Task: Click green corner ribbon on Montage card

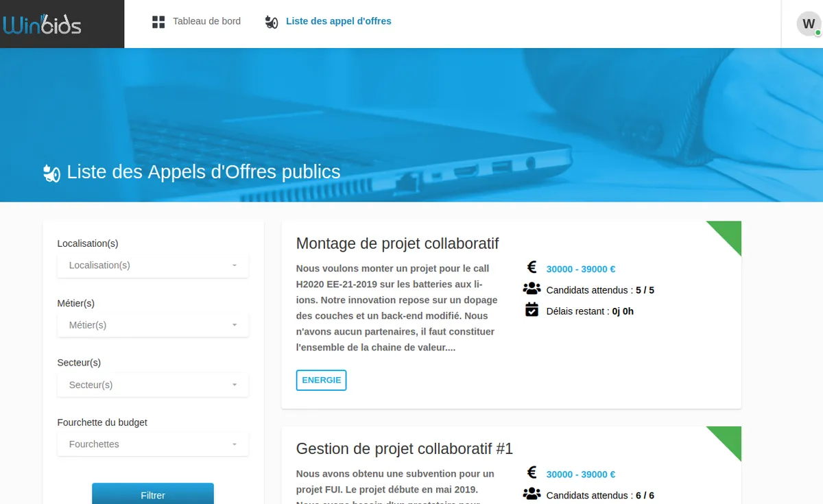Action: [x=729, y=233]
